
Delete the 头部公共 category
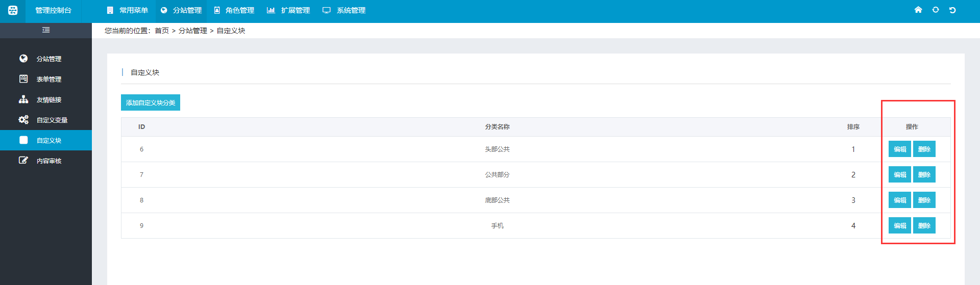[x=924, y=149]
